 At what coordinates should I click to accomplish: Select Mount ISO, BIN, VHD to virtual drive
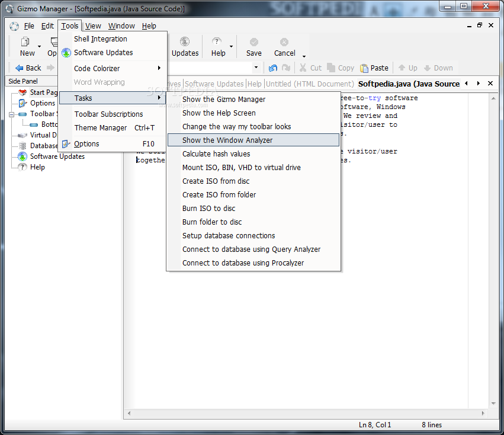(x=253, y=168)
